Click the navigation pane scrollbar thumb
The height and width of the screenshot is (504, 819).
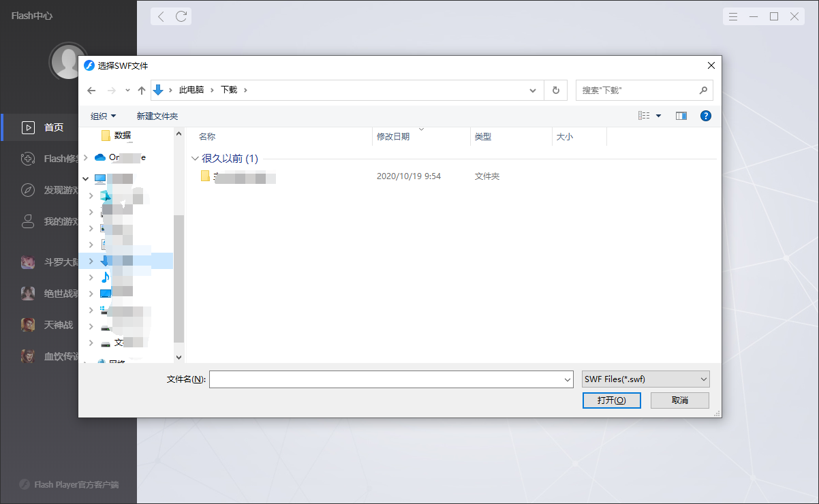[179, 279]
